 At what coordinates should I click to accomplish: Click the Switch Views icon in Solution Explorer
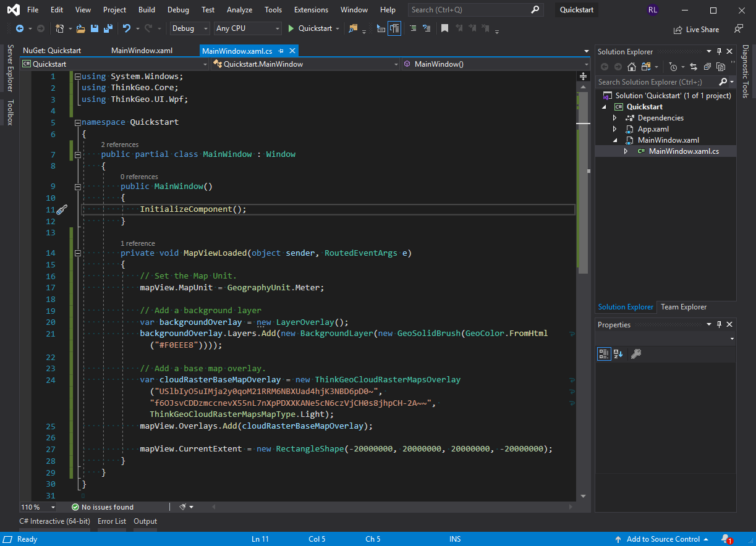pyautogui.click(x=647, y=67)
